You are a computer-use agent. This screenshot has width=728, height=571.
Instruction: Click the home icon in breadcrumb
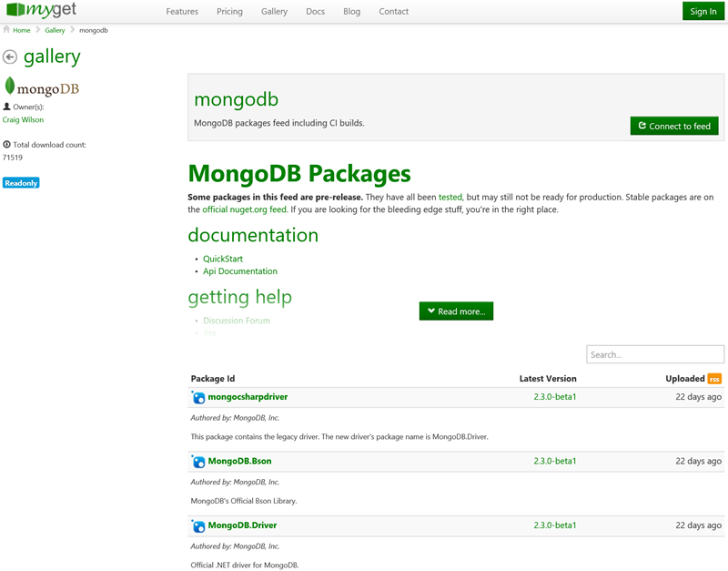point(7,30)
